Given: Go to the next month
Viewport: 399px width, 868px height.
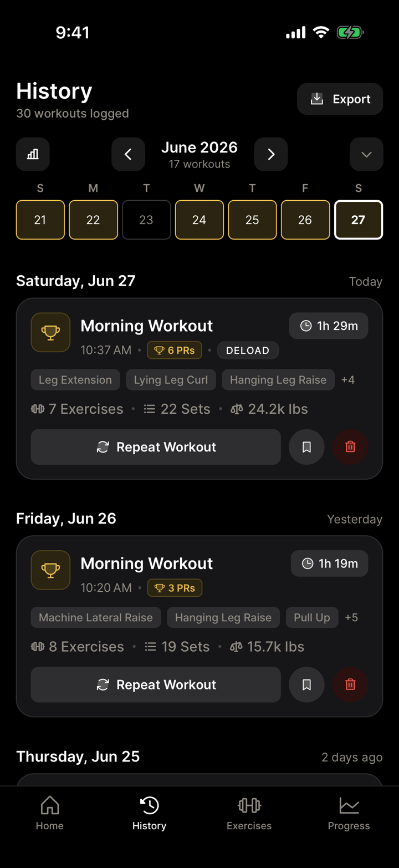Looking at the screenshot, I should (x=271, y=154).
